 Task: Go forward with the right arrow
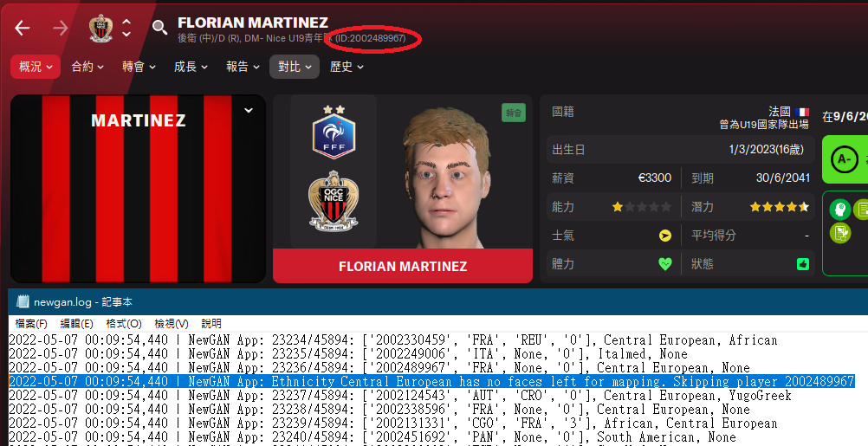click(61, 29)
